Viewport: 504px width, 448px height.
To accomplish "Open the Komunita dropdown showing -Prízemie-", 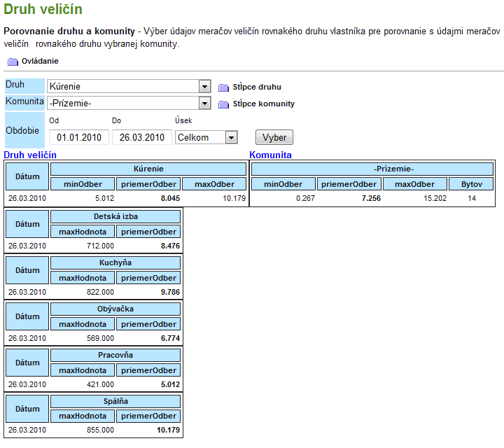I will [x=129, y=103].
